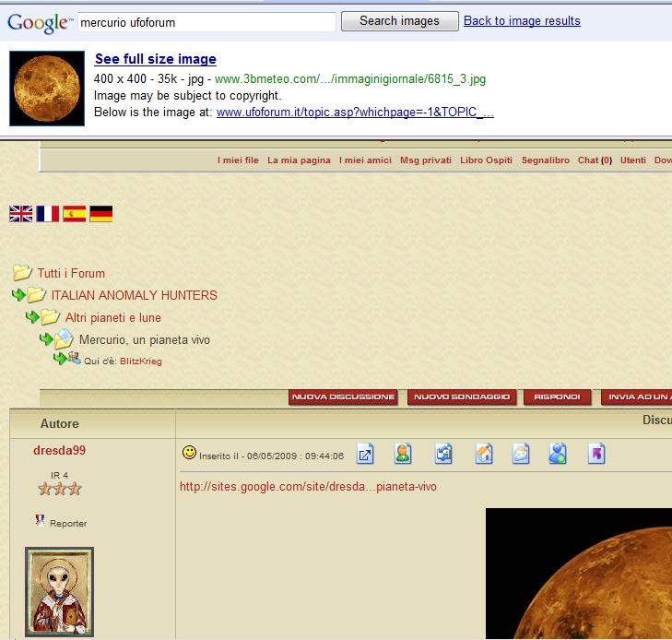672x640 pixels.
Task: Select the French flag language icon
Action: tap(48, 213)
